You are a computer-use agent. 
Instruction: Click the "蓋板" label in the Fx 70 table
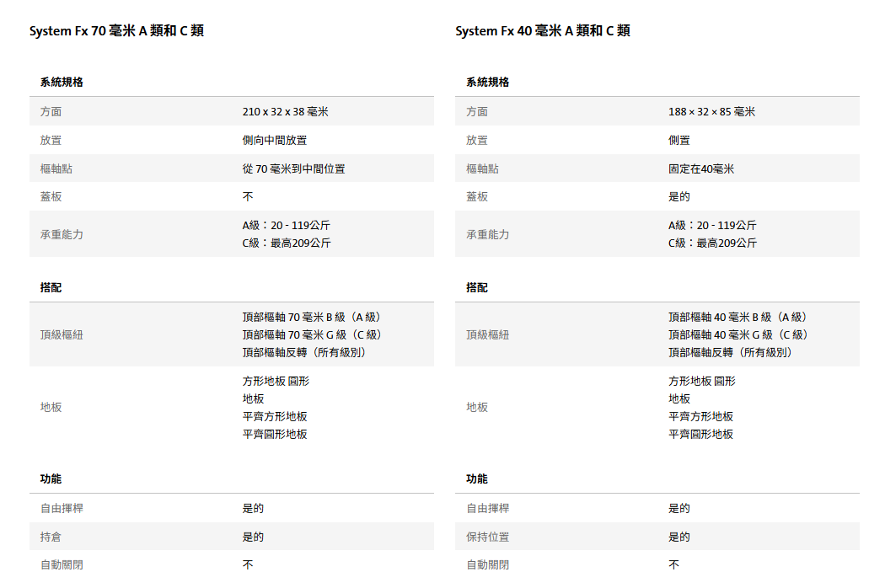click(x=51, y=196)
